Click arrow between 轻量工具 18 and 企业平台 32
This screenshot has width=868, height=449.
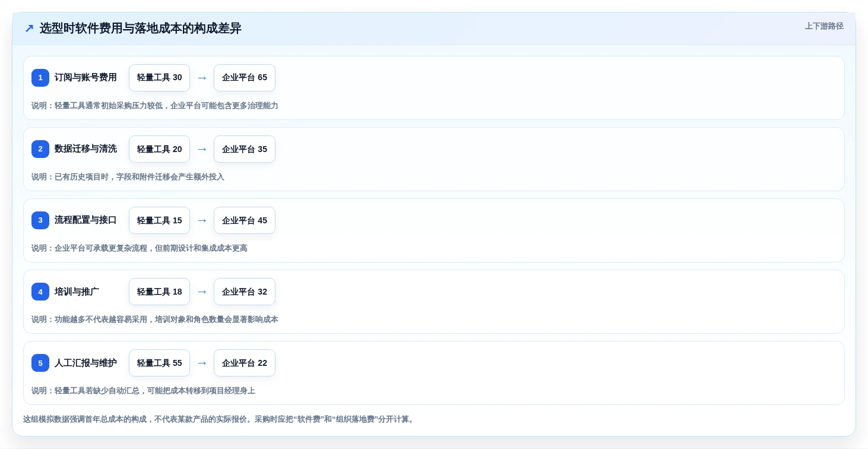point(202,292)
